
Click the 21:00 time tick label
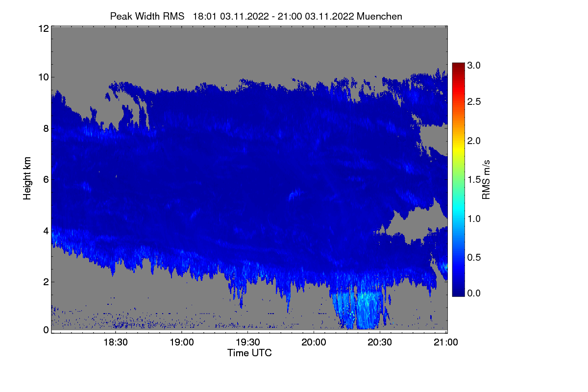[x=446, y=343]
